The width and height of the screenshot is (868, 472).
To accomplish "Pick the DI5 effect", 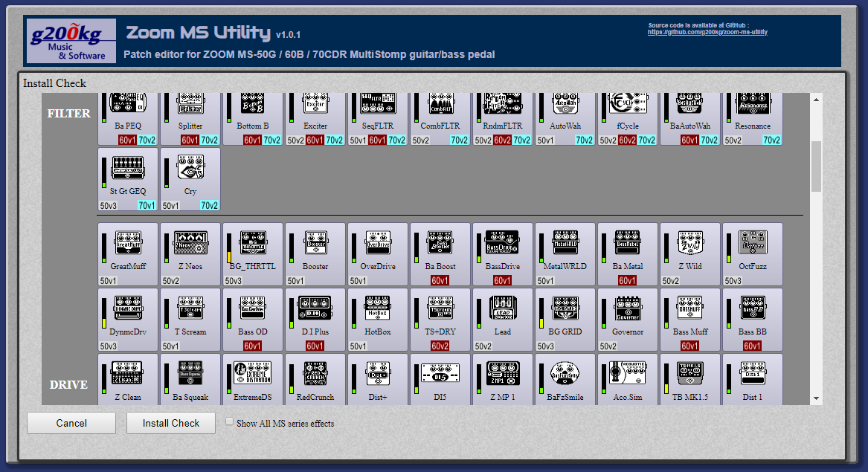I will pyautogui.click(x=440, y=380).
